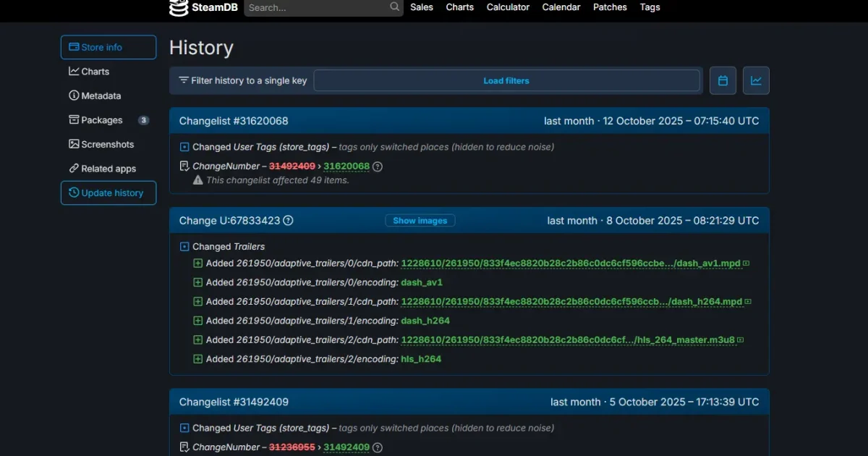Open the calendar view icon above the history list

[x=723, y=80]
